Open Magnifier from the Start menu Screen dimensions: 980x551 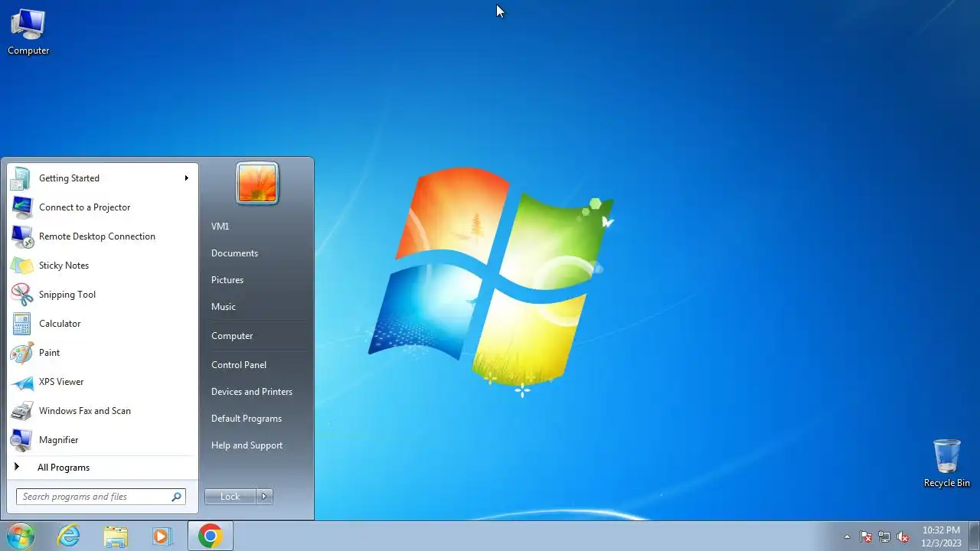[x=103, y=440]
